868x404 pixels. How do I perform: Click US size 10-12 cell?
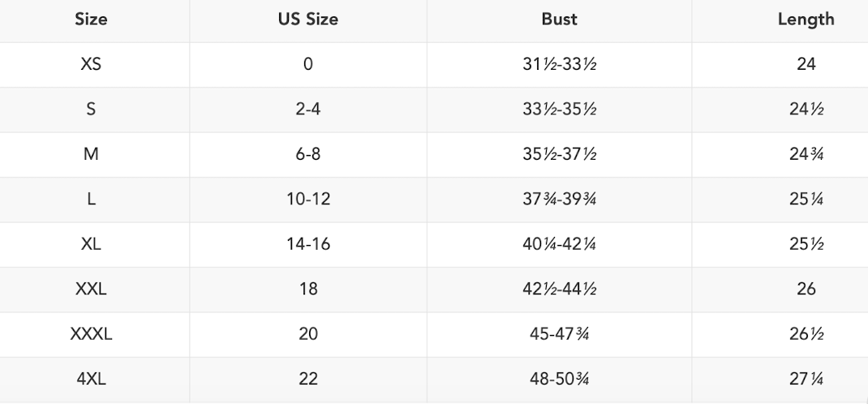(x=308, y=200)
